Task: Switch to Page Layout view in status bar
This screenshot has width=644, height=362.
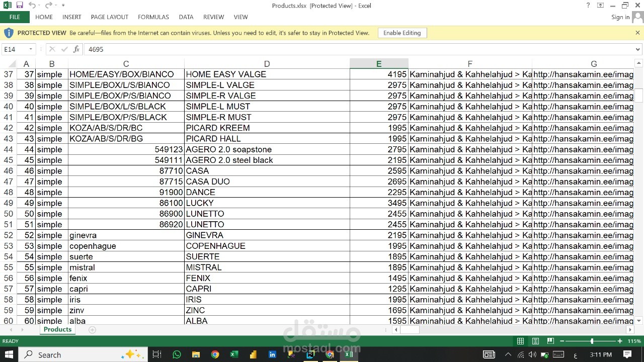Action: click(x=535, y=341)
